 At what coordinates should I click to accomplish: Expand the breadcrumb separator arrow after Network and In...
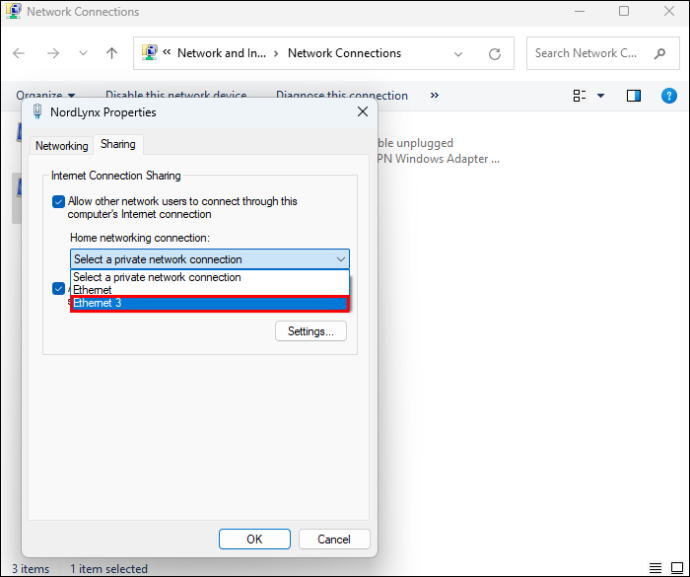(276, 54)
